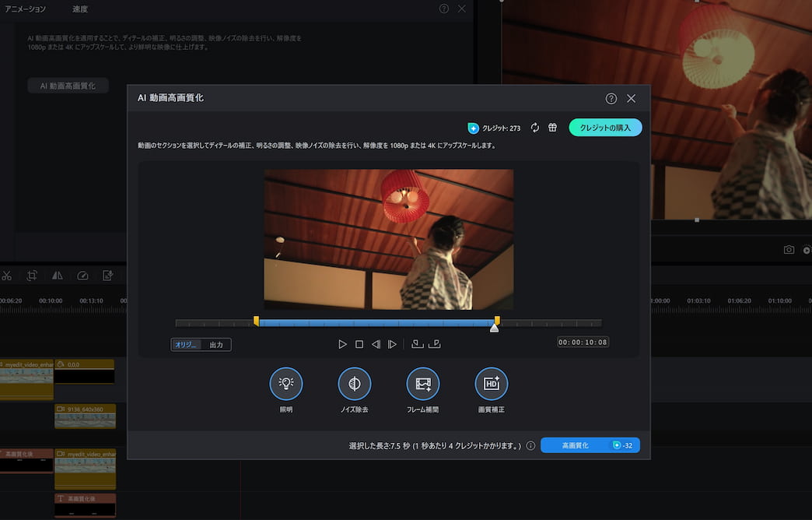Select the 照明 lighting enhancement tool

[286, 383]
